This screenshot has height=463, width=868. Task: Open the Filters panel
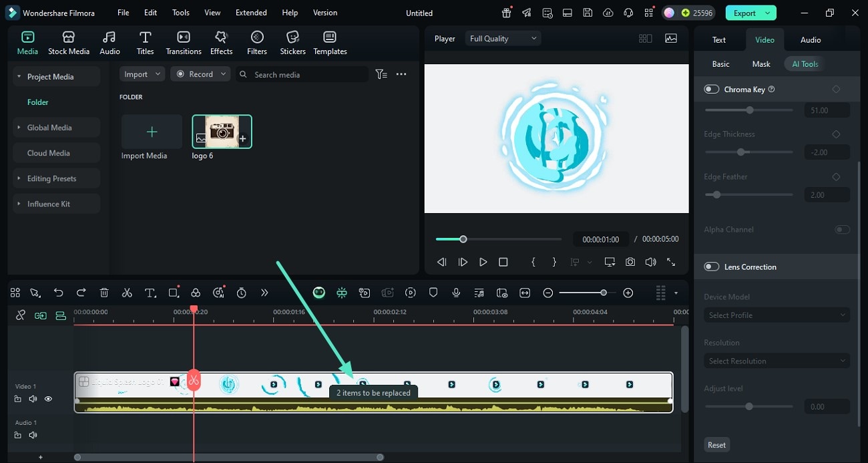coord(257,43)
